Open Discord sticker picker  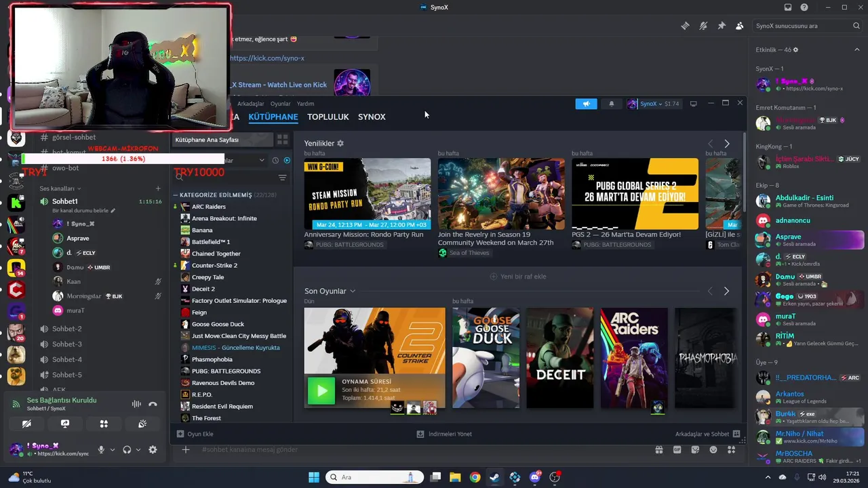coord(695,449)
